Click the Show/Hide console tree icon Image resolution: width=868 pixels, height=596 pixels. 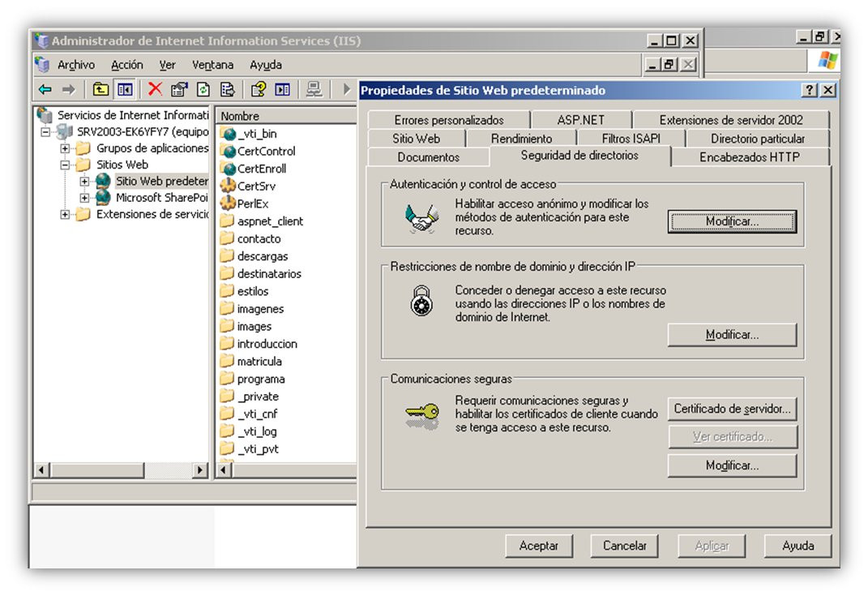pos(125,89)
